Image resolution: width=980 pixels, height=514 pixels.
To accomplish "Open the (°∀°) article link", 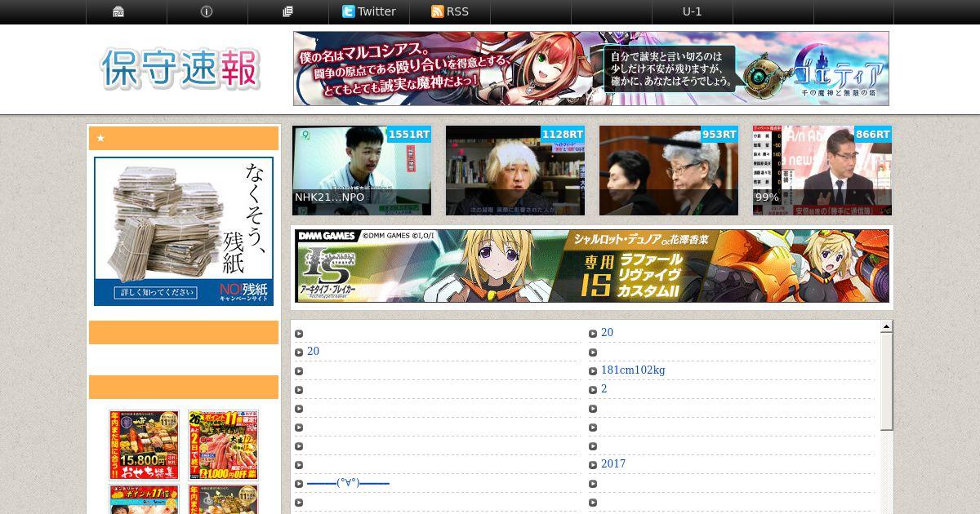I will pyautogui.click(x=348, y=483).
